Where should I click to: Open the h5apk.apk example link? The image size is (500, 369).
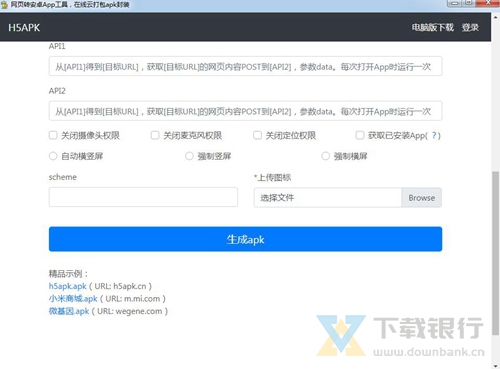68,286
